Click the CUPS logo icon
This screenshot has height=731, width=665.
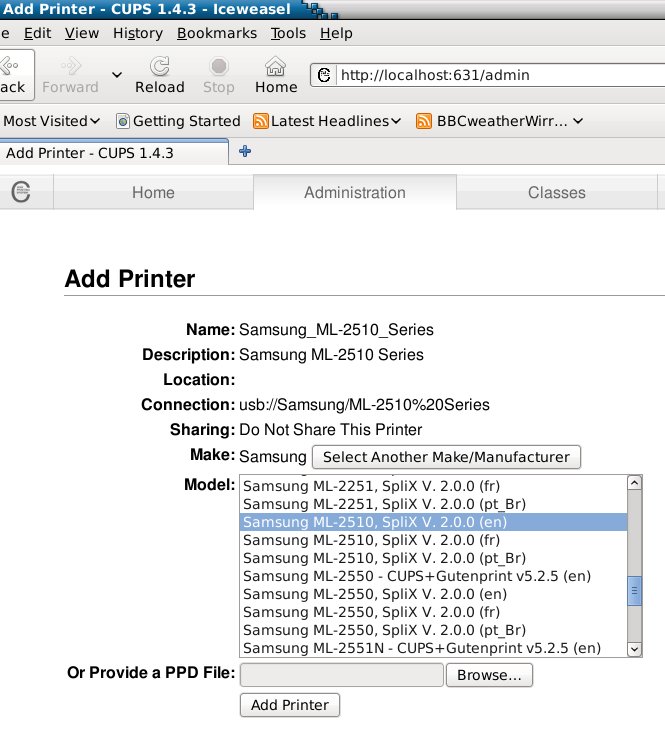[21, 192]
